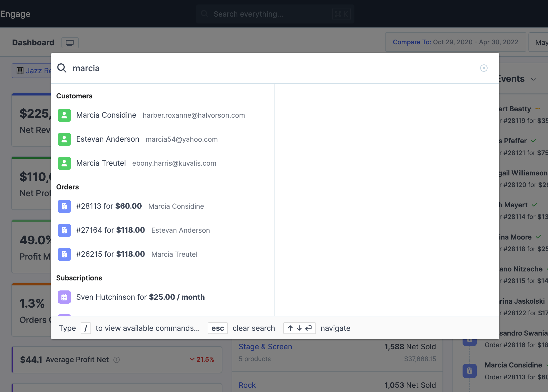Viewport: 548px width, 392px height.
Task: Click the slash command key hint
Action: click(x=86, y=328)
